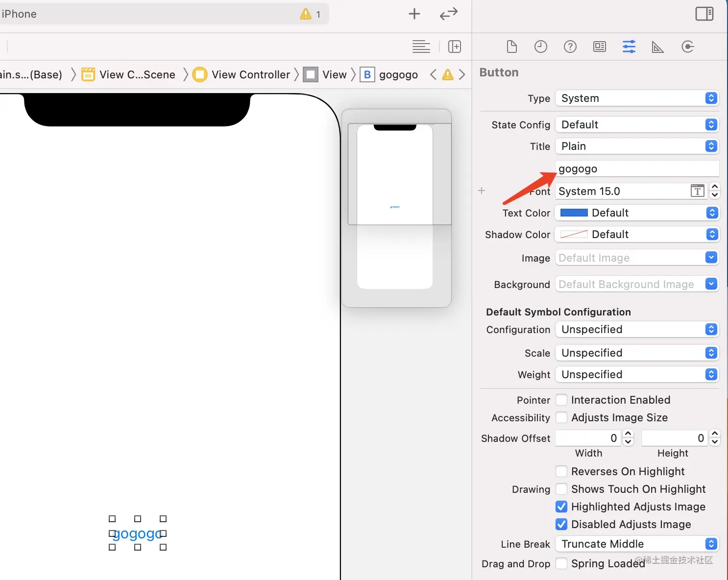Open the Line Break dropdown
This screenshot has width=728, height=580.
pos(637,544)
